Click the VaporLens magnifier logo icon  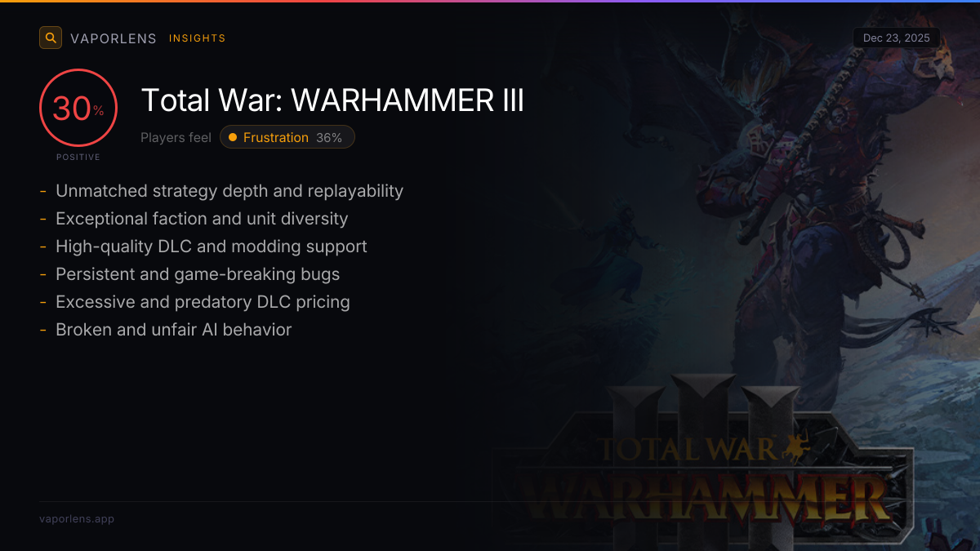(51, 38)
